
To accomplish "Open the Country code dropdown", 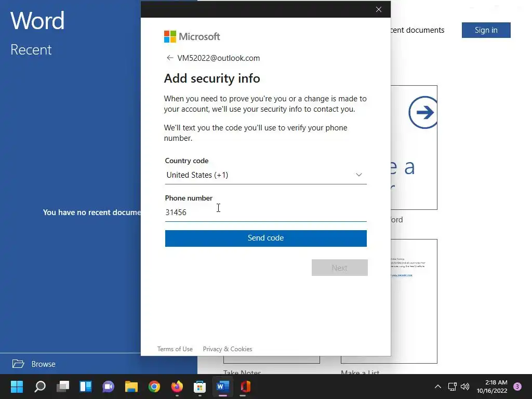I will point(265,175).
